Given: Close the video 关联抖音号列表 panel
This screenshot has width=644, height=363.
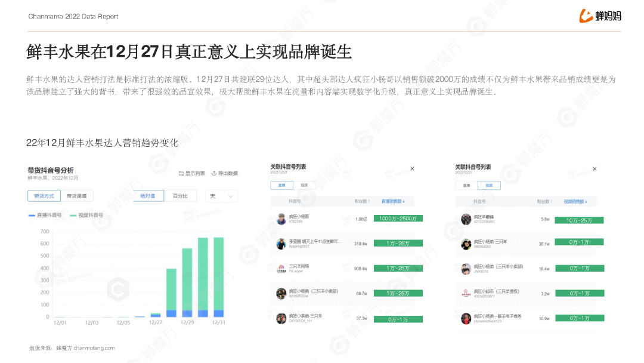Looking at the screenshot, I should [595, 169].
